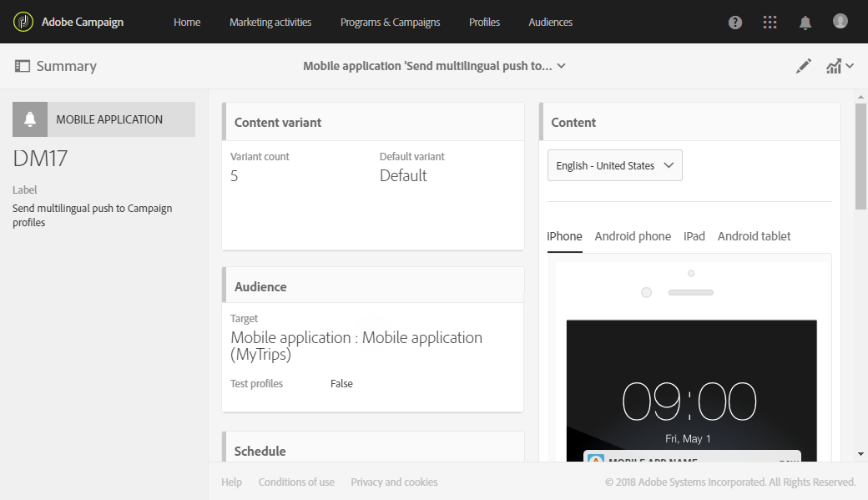
Task: Click the MOBILE APPLICATION label
Action: tap(109, 119)
